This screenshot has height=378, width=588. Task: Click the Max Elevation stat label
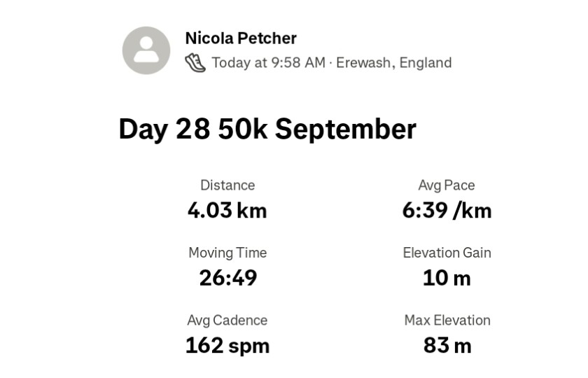point(447,320)
